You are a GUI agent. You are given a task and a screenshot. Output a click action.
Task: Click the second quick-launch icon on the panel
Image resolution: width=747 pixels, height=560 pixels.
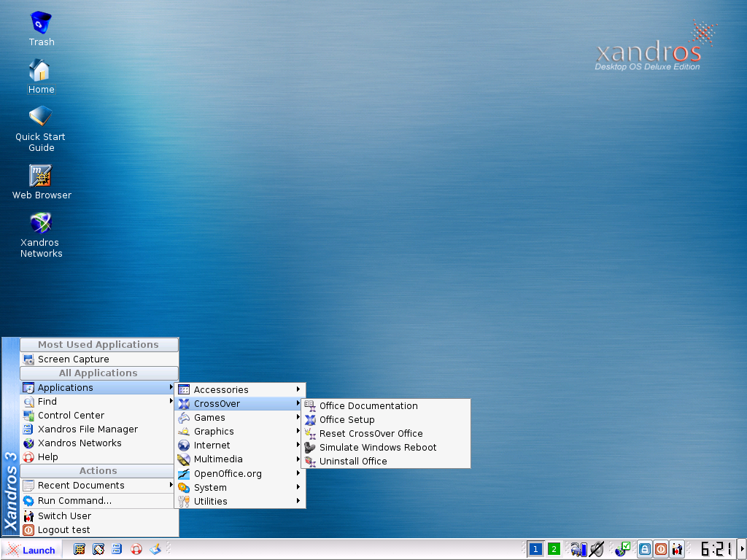pos(98,550)
